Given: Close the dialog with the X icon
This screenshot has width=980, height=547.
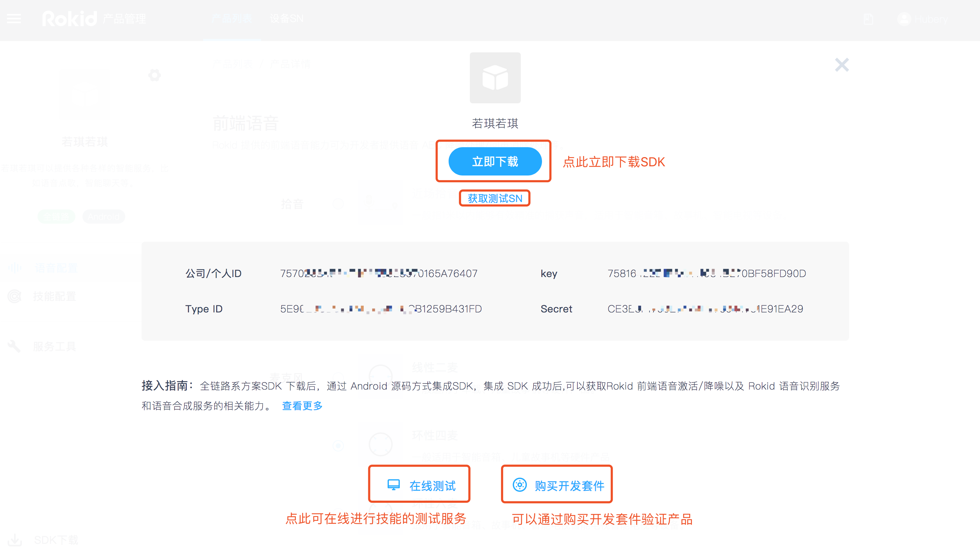Looking at the screenshot, I should [842, 65].
